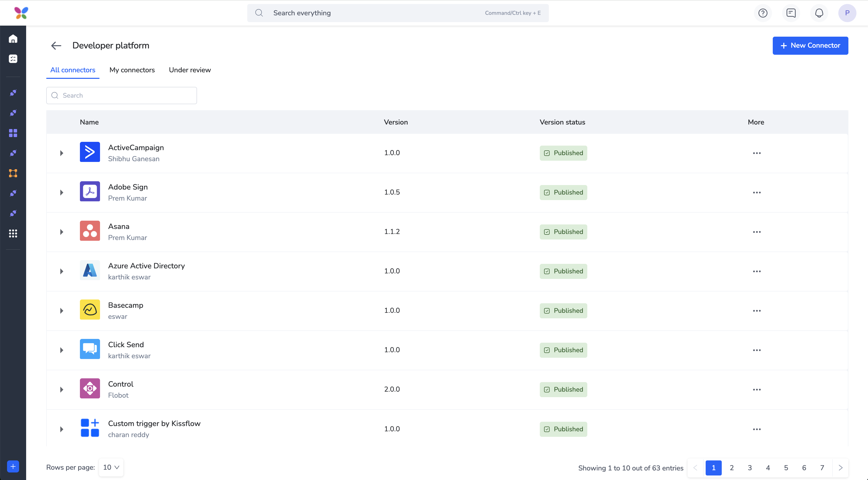Open the Rows per page dropdown
This screenshot has height=480, width=868.
pos(111,467)
